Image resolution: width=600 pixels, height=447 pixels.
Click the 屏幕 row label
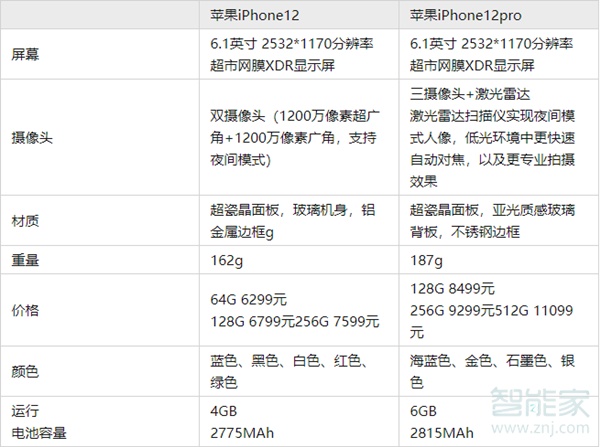click(25, 54)
